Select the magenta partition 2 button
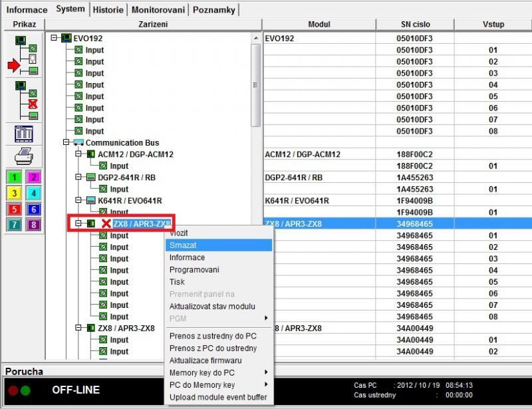Image resolution: width=532 pixels, height=409 pixels. click(33, 177)
